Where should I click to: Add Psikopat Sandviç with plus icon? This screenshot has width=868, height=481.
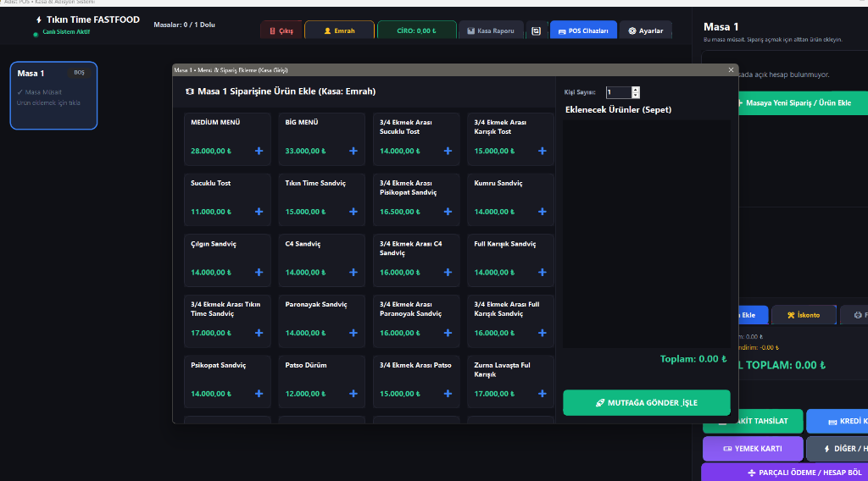259,394
